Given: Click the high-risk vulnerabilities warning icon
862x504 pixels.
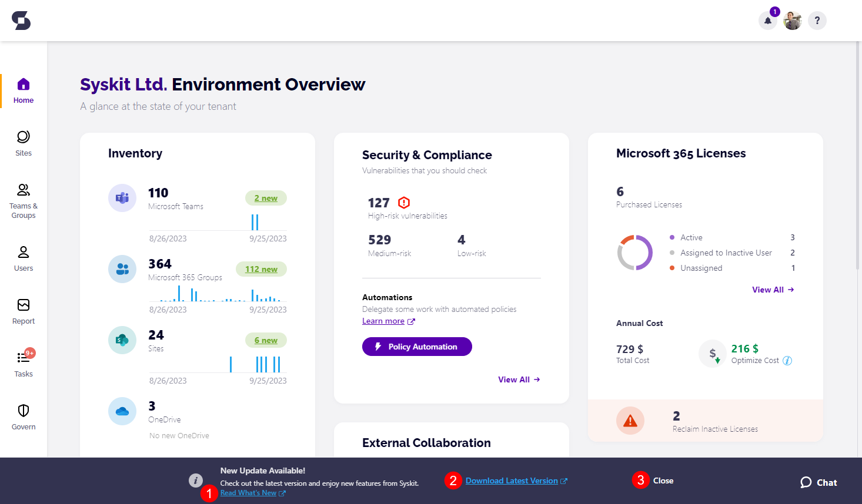Looking at the screenshot, I should pos(404,203).
